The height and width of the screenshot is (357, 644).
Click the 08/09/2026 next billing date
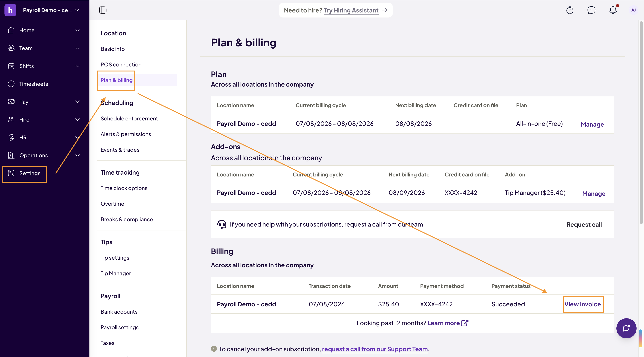406,193
